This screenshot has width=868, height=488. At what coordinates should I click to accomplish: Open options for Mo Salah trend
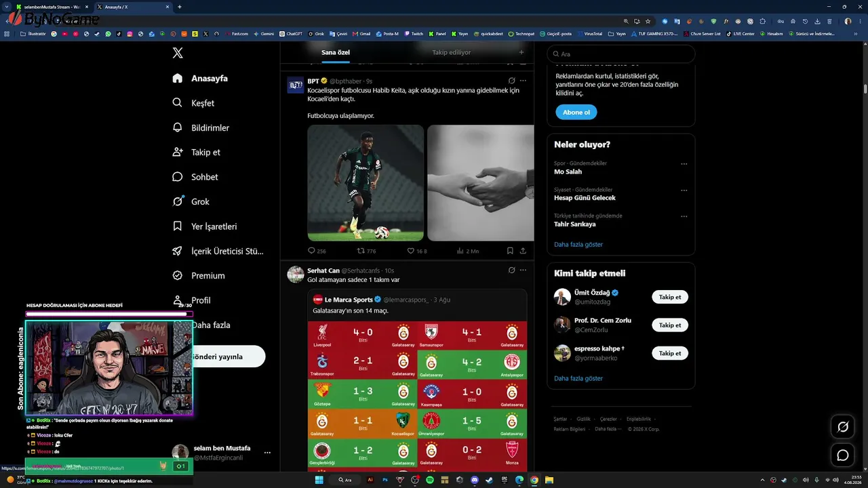(684, 163)
